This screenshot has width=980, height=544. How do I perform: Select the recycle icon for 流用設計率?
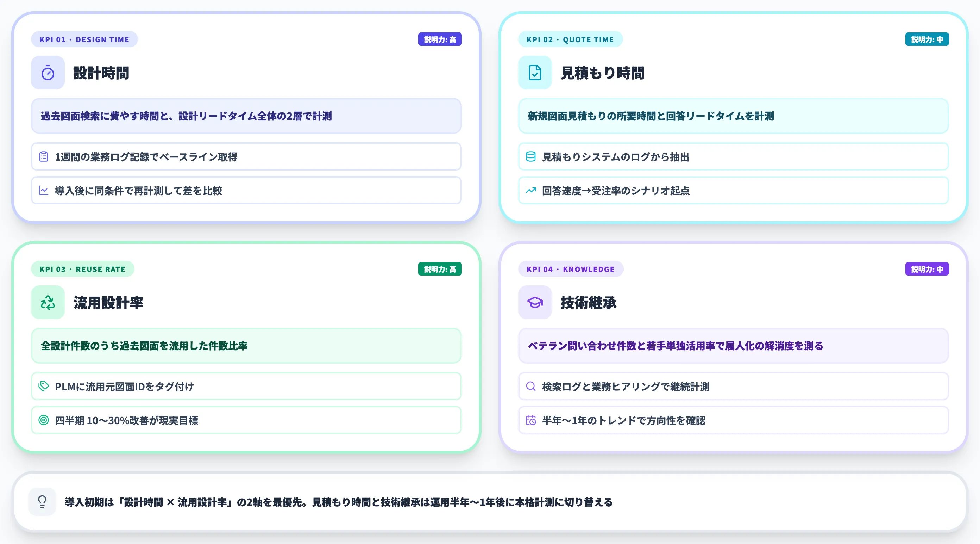(47, 303)
